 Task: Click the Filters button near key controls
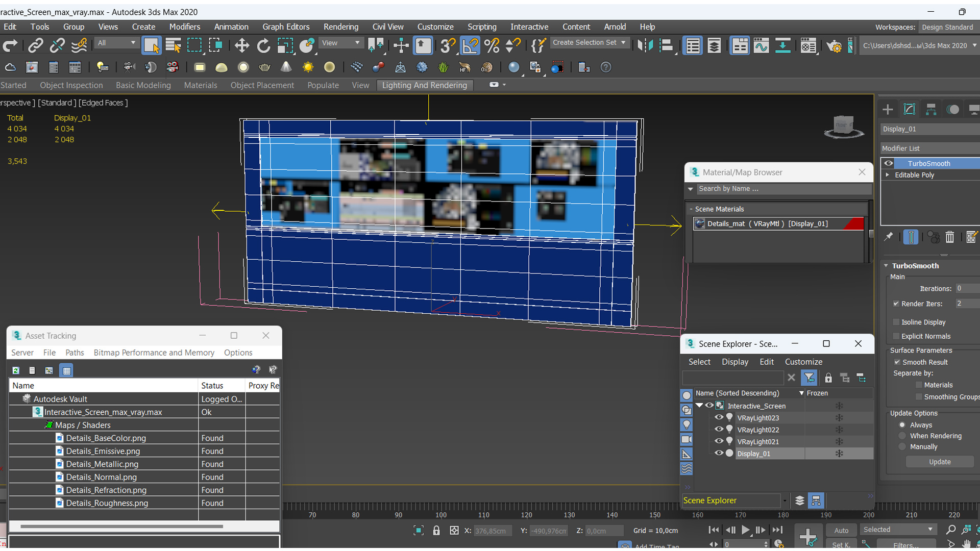[x=906, y=545]
